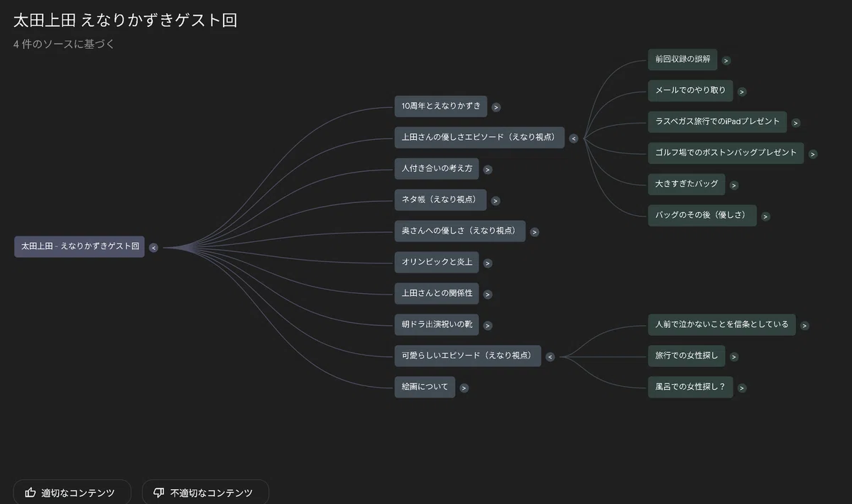Expand the 人付き合いの考え方 node chevron

coord(488,170)
